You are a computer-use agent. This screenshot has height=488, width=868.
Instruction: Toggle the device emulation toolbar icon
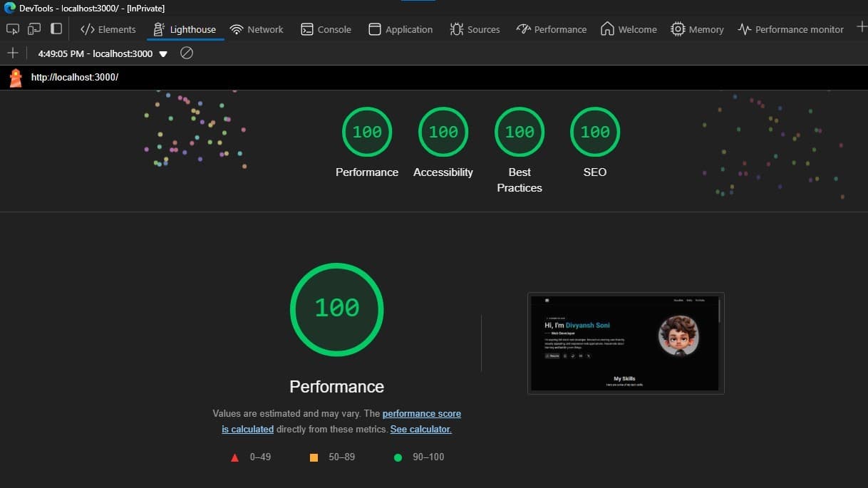coord(33,29)
